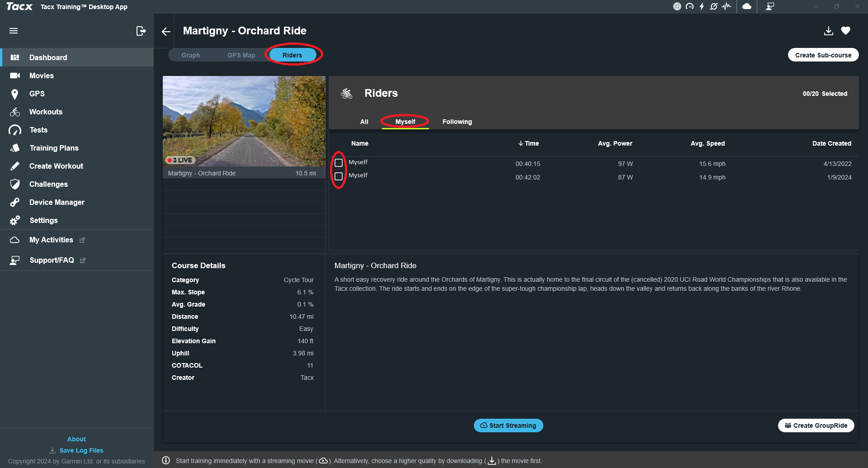Sort riders by Avg. Speed column
This screenshot has height=468, width=868.
tap(708, 143)
